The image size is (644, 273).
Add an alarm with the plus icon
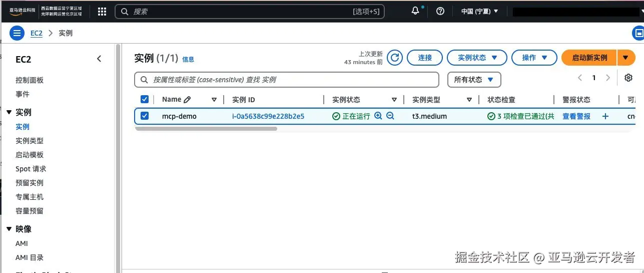tap(605, 116)
